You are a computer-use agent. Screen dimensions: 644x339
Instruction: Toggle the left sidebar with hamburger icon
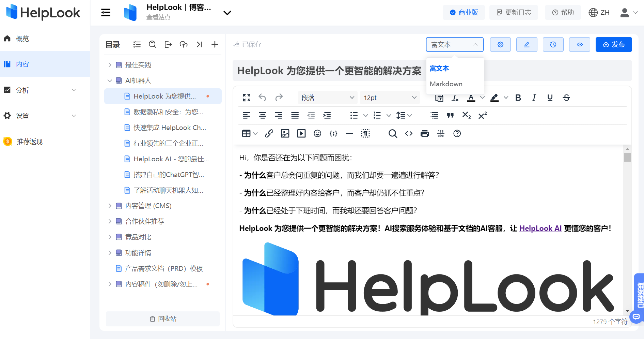click(106, 13)
